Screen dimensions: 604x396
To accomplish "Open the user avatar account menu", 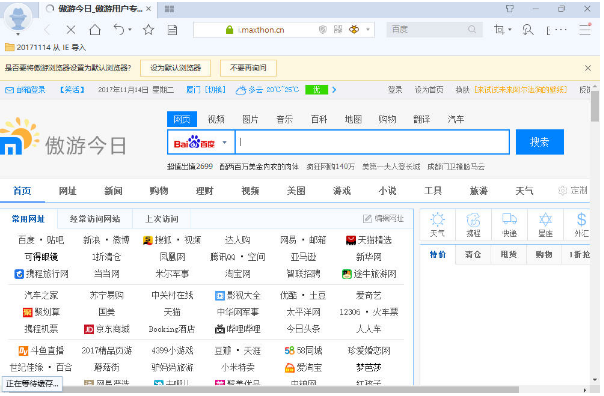I will (x=18, y=18).
